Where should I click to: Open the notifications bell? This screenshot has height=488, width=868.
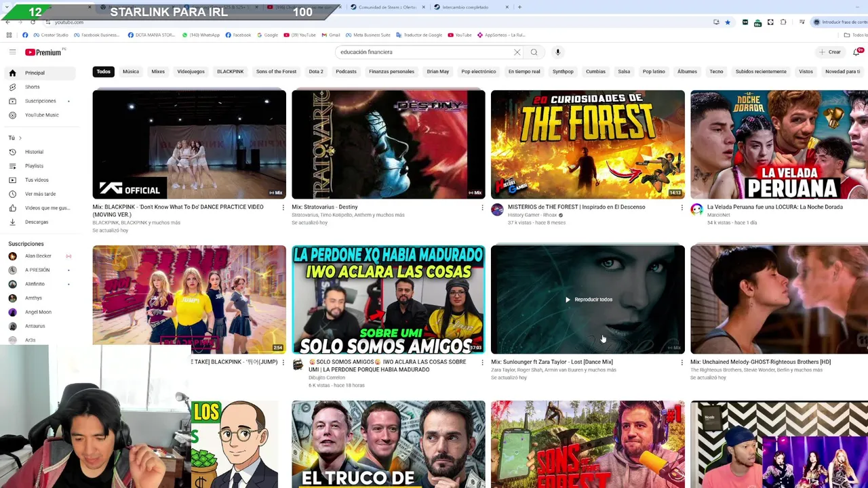click(x=858, y=52)
